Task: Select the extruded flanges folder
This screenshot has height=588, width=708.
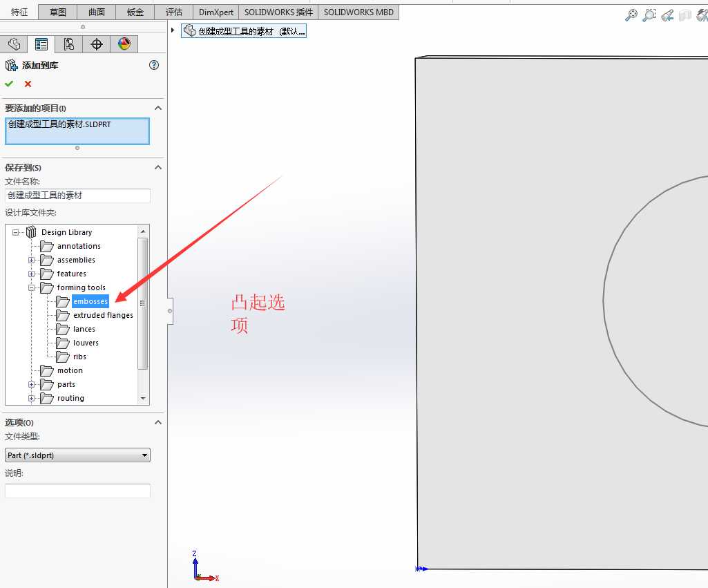Action: [103, 315]
